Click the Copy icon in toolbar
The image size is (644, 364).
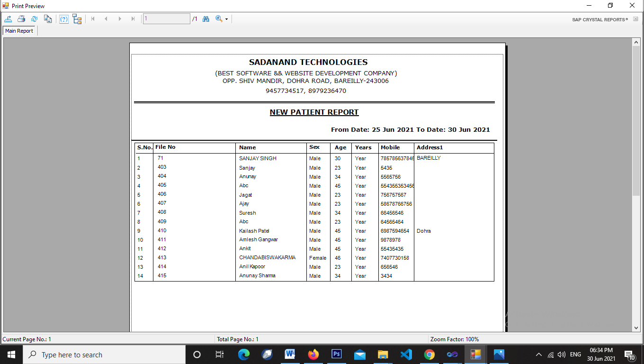(x=48, y=19)
